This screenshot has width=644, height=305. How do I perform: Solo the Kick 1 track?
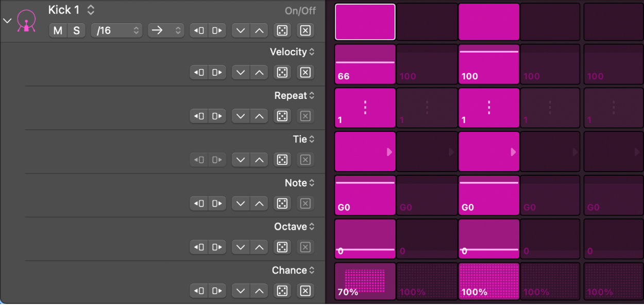point(76,30)
